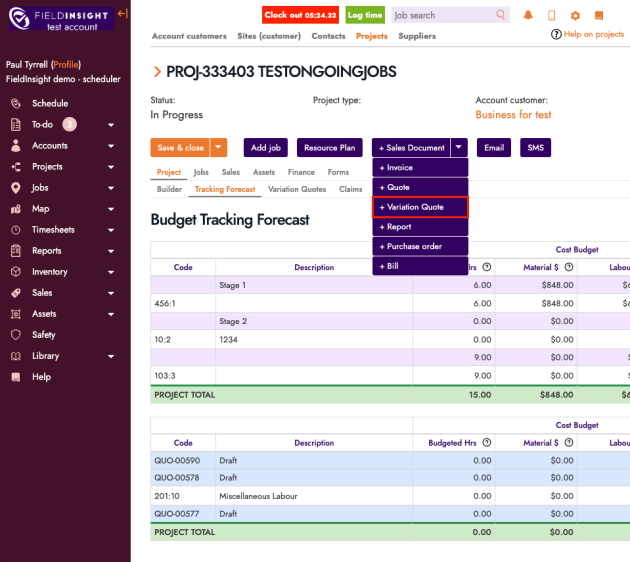Viewport: 630px width, 562px height.
Task: Open the Business for test customer link
Action: coord(513,115)
